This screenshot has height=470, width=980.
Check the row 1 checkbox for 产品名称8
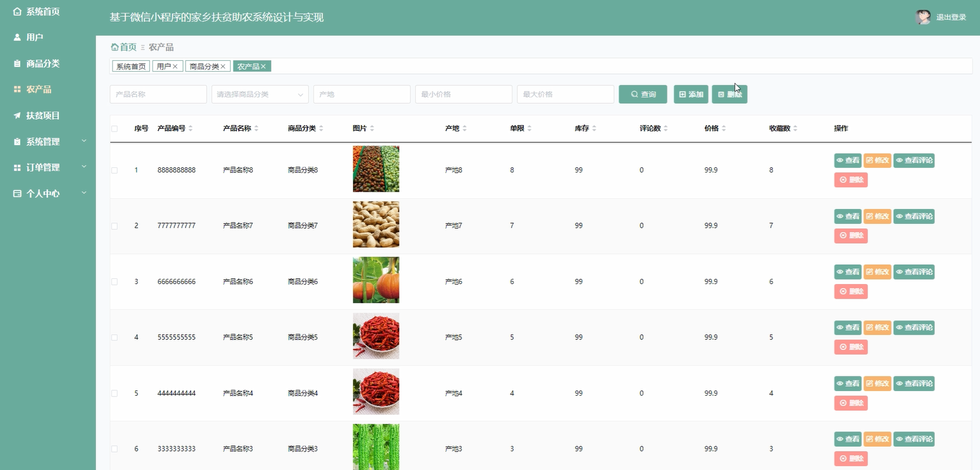(x=115, y=170)
